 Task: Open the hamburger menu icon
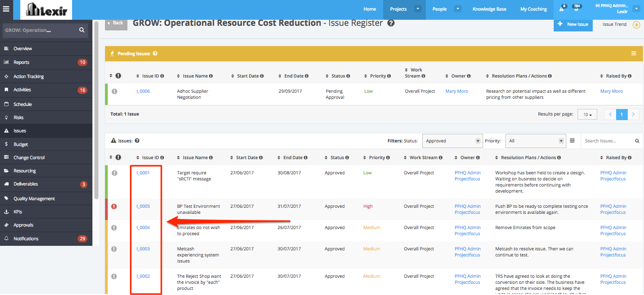pyautogui.click(x=6, y=9)
